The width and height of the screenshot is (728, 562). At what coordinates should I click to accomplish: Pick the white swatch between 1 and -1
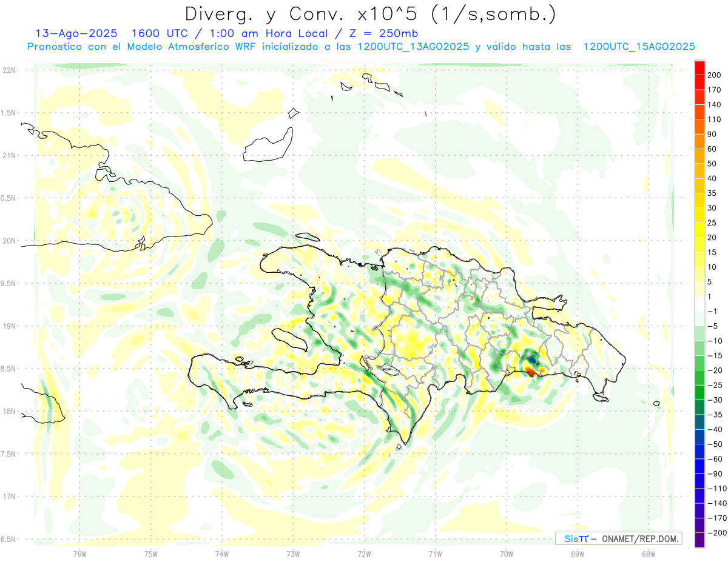tap(699, 304)
